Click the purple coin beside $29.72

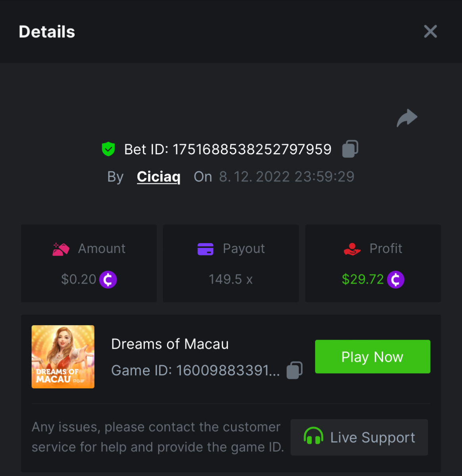[395, 280]
